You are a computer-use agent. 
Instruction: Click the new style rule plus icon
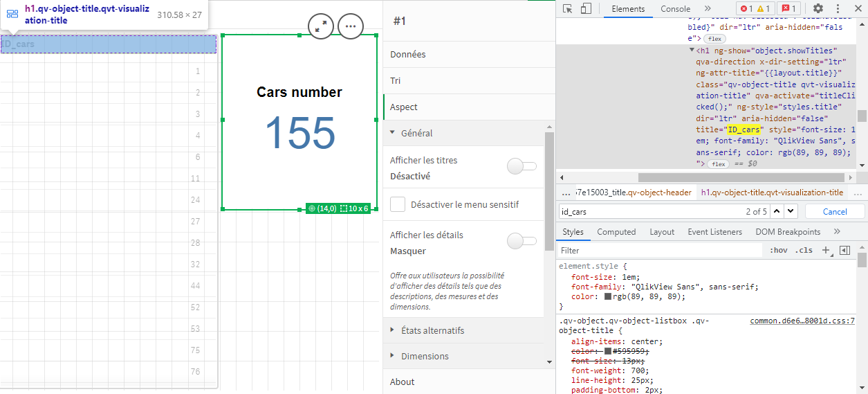tap(826, 251)
